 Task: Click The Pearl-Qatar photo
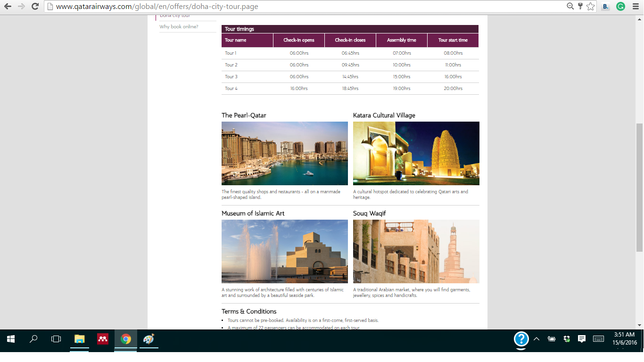point(285,153)
